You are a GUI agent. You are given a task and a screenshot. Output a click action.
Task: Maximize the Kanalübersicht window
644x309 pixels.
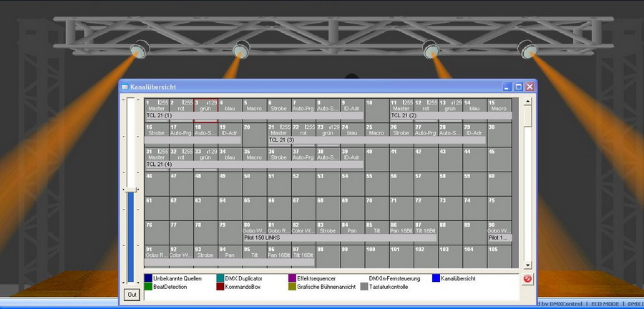coord(518,87)
